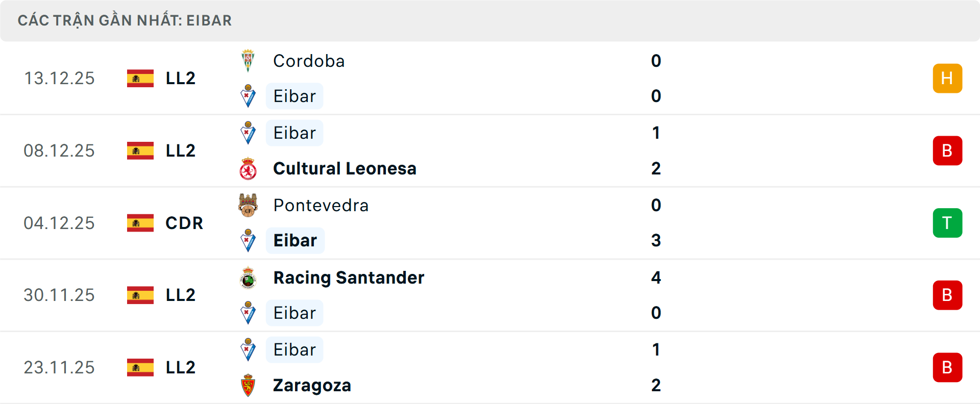Open the Cultural Leonesa team link
Image resolution: width=980 pixels, height=404 pixels.
click(345, 169)
